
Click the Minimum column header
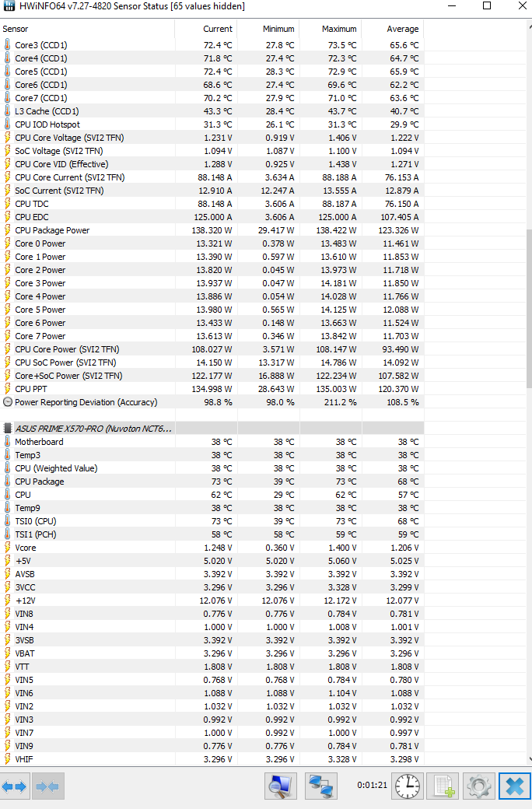coord(268,29)
